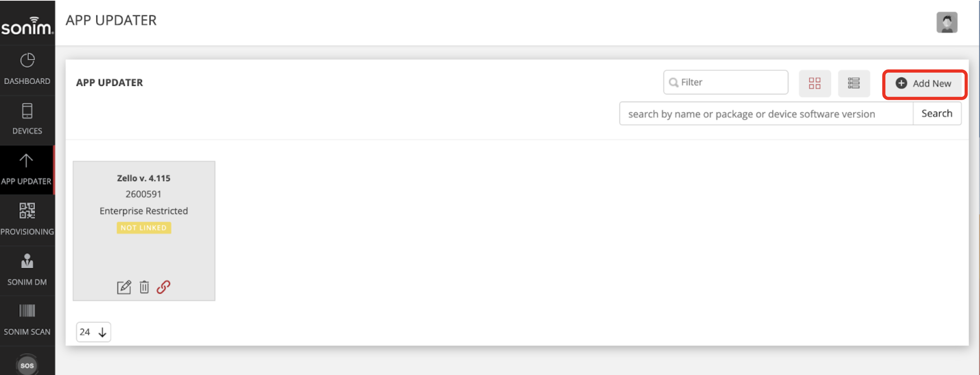Open the SOS sidebar item

pyautogui.click(x=27, y=365)
